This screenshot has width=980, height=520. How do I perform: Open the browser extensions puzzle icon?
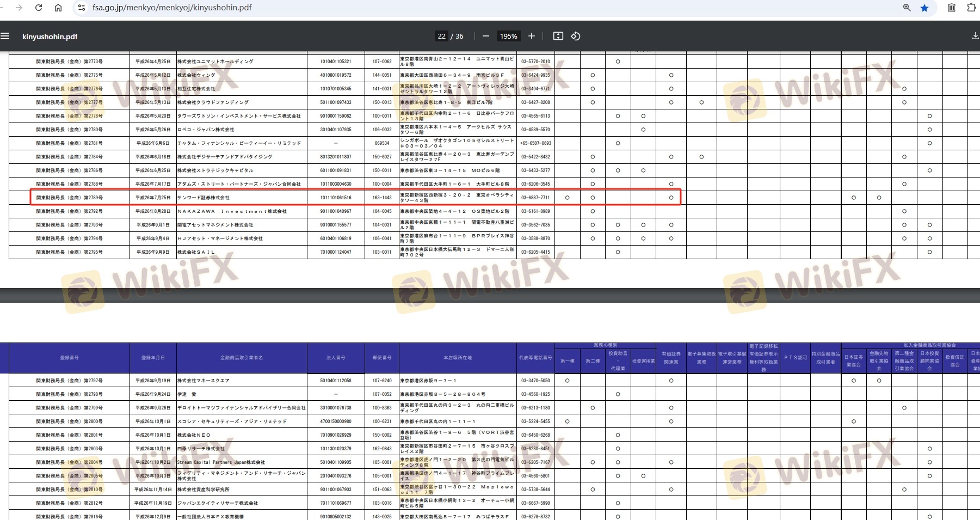pos(971,8)
